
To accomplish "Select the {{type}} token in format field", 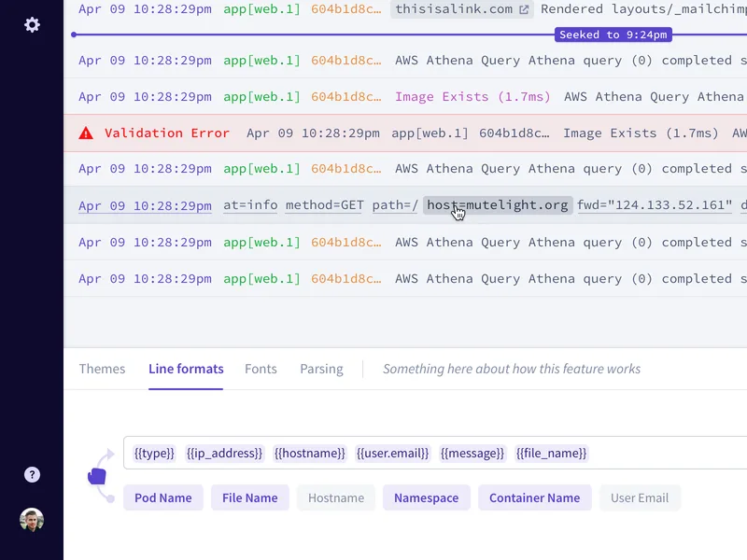I will tap(154, 453).
